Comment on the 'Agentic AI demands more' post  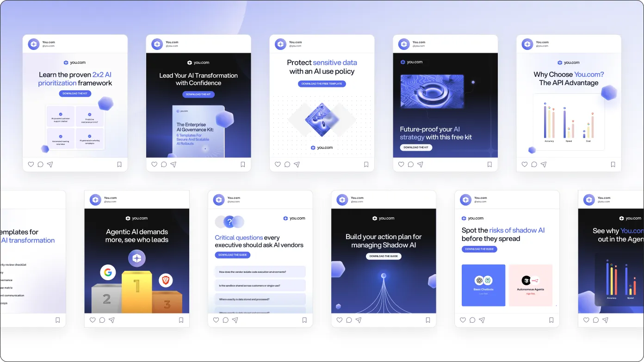click(x=102, y=320)
